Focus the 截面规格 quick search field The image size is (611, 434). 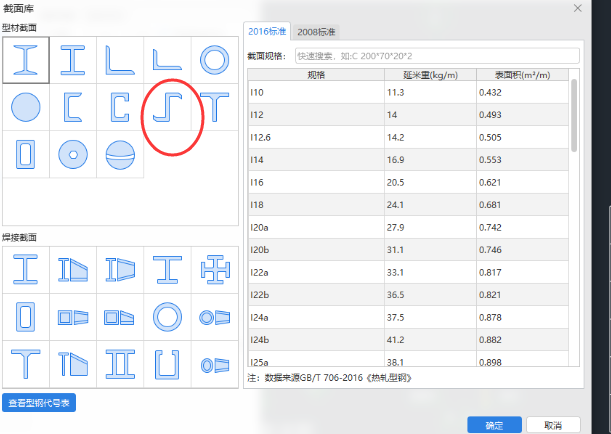[x=437, y=56]
